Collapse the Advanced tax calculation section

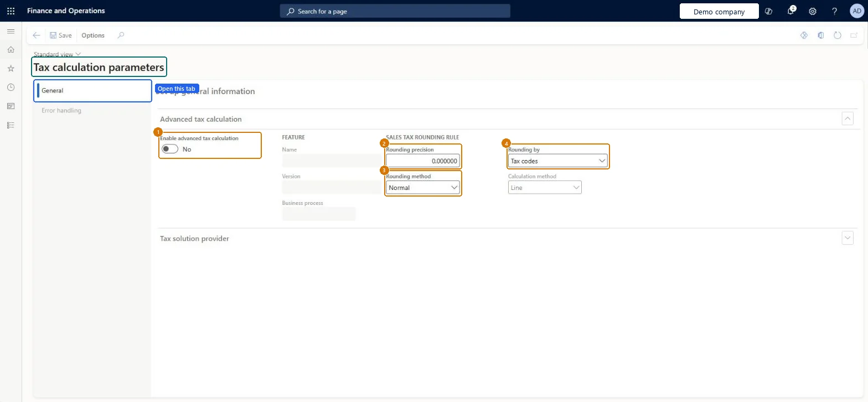pos(848,118)
